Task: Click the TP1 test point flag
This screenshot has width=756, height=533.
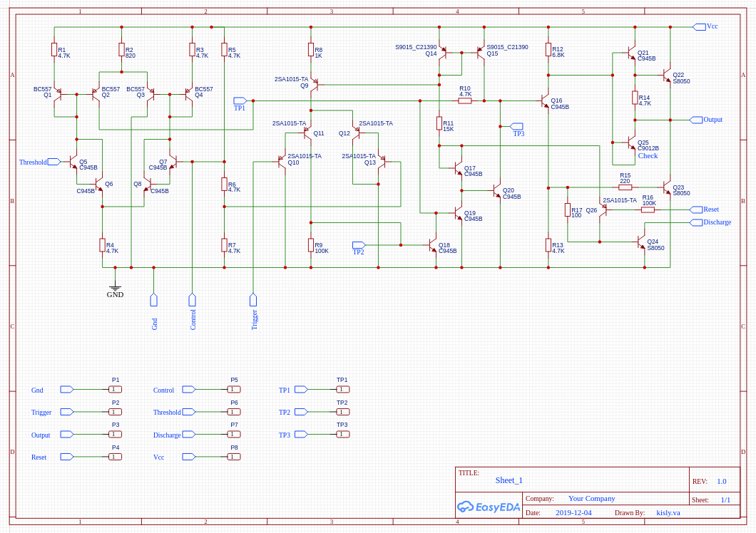Action: (x=240, y=101)
